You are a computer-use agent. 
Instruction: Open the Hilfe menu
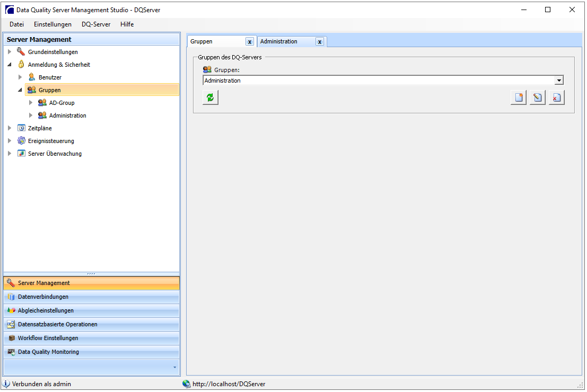(x=127, y=24)
